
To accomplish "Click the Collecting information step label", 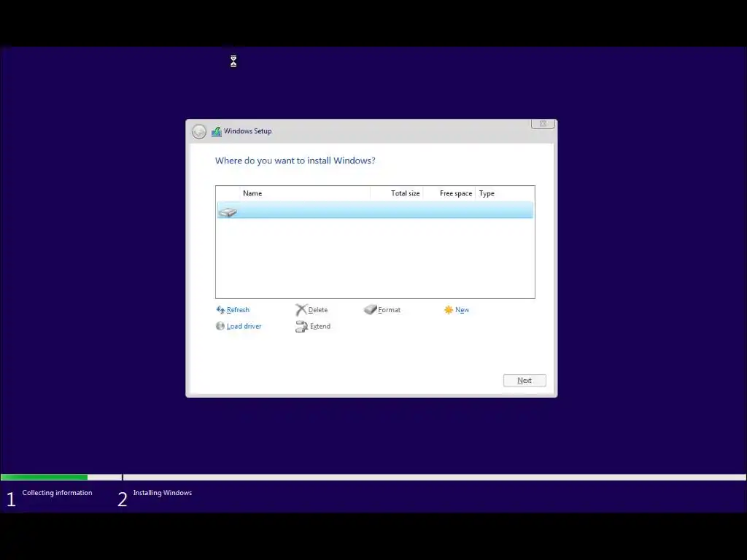I will 57,493.
